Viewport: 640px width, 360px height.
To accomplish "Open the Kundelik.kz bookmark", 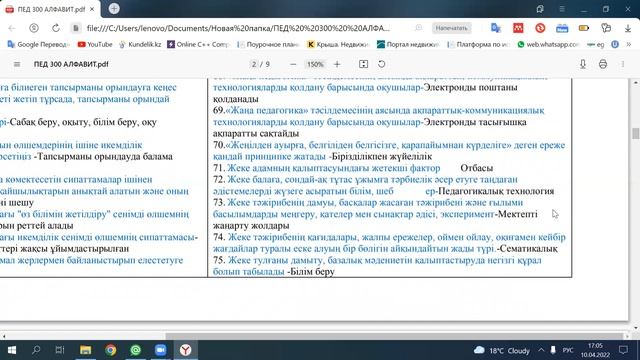I will (x=140, y=44).
